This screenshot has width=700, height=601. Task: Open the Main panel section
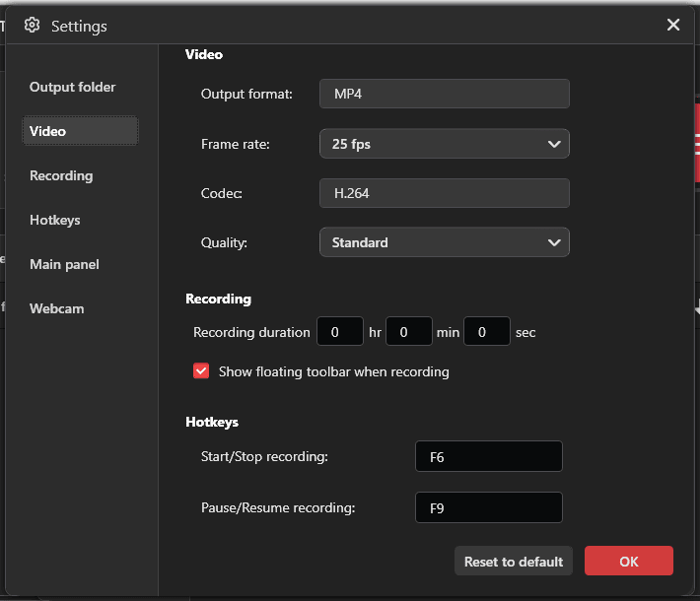pyautogui.click(x=64, y=264)
